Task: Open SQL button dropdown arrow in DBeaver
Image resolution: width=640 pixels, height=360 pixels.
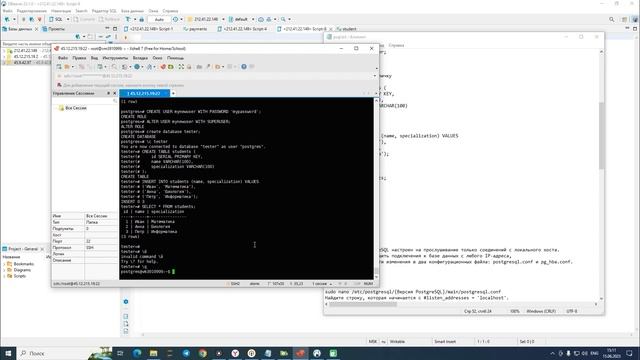Action: [x=68, y=19]
